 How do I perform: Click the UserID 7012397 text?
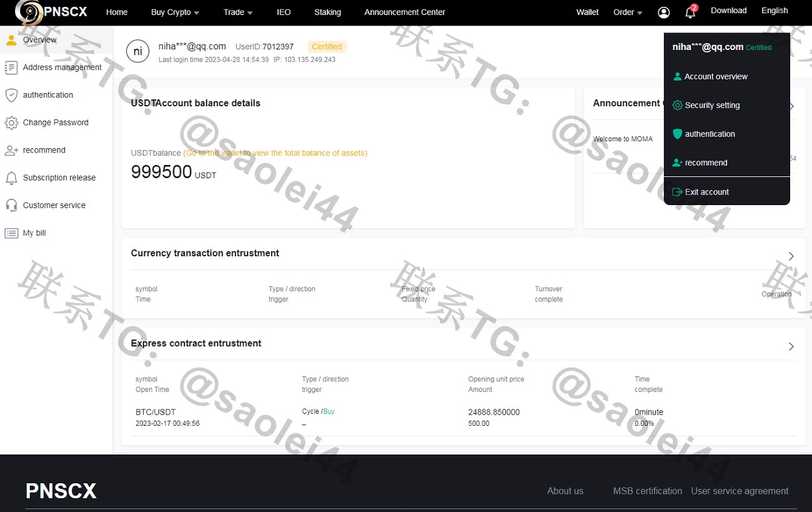tap(264, 47)
